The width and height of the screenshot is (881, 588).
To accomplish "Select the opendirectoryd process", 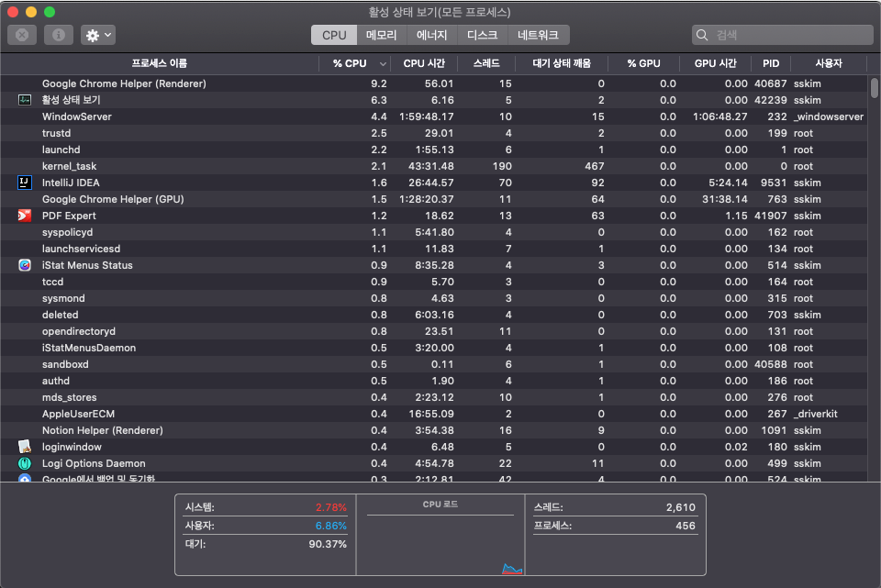I will point(434,331).
